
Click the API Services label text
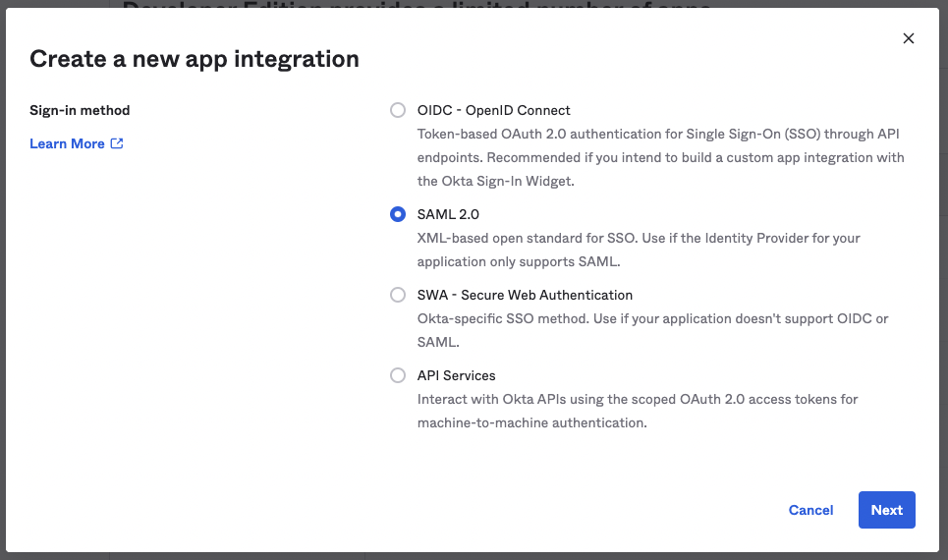point(456,375)
